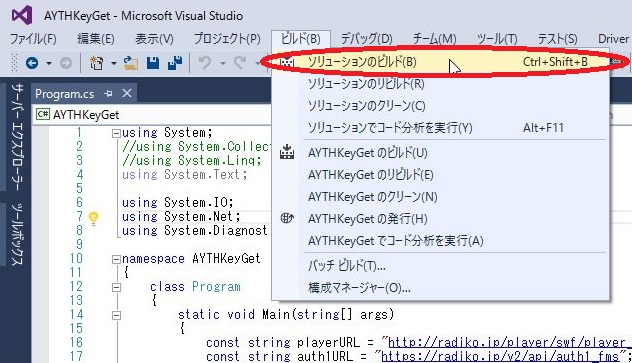
Task: Open the デバッグ(D) menu
Action: point(366,39)
